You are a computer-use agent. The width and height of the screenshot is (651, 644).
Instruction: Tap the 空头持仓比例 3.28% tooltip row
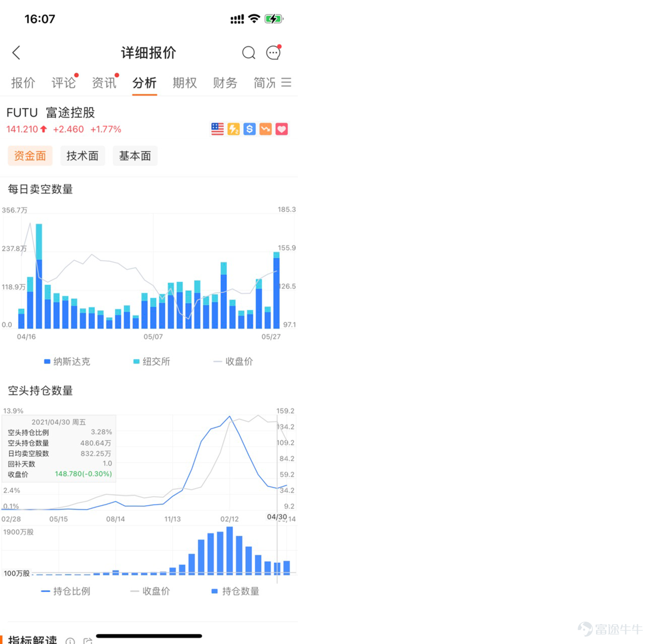click(60, 432)
